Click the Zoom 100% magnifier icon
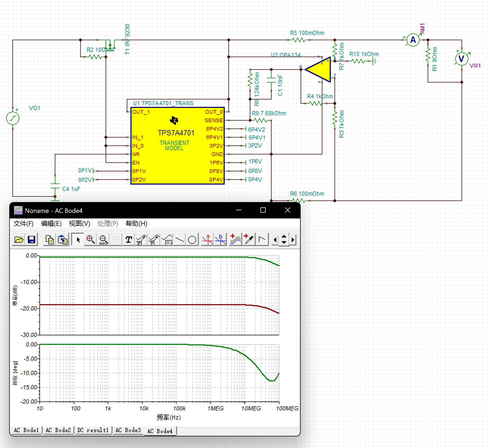488x448 pixels. 103,240
